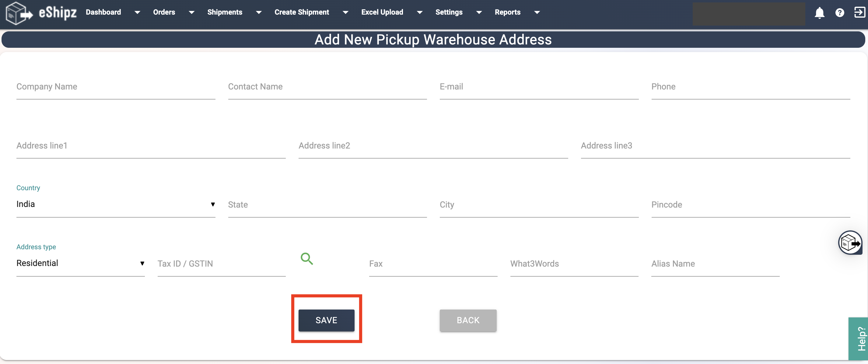
Task: Click the eShipz brand name link
Action: click(58, 13)
